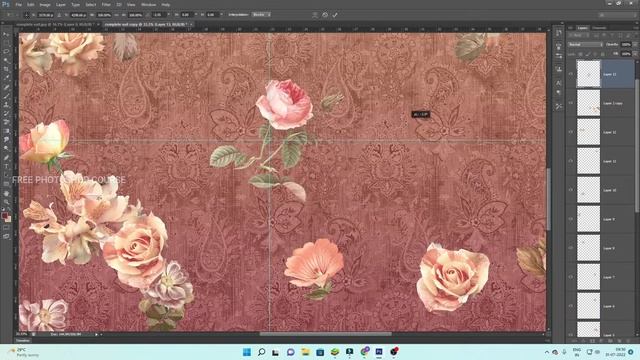This screenshot has width=640, height=360.
Task: Click the foreground color swatch
Action: click(4, 215)
